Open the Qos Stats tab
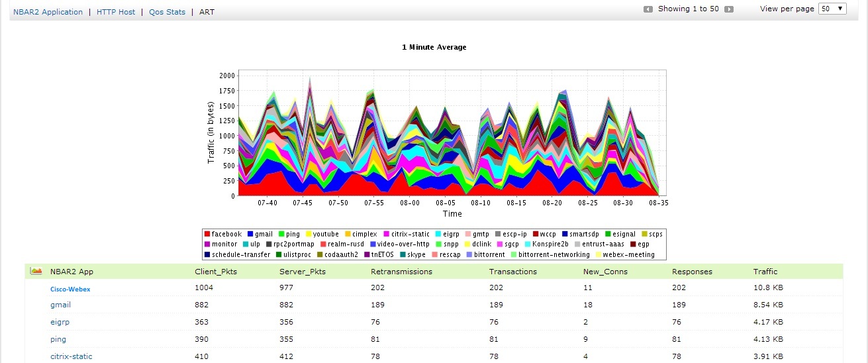 pos(167,12)
